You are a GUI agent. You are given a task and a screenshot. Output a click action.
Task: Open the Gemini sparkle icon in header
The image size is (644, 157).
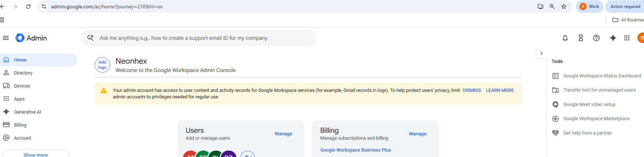click(x=613, y=38)
